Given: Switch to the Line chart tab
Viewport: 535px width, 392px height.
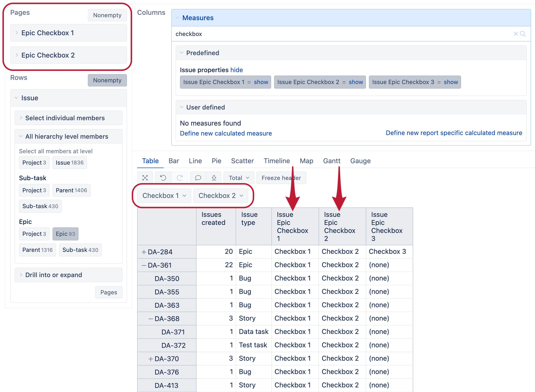Looking at the screenshot, I should (x=195, y=161).
